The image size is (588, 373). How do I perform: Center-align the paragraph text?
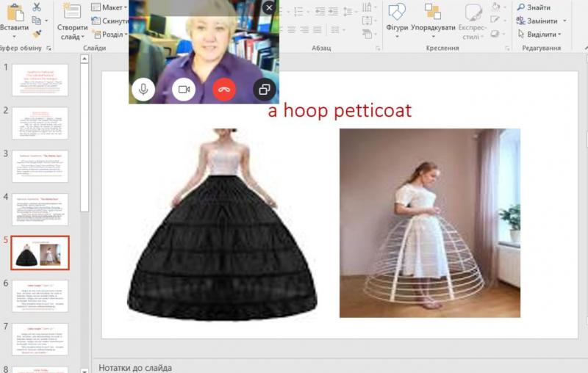click(x=291, y=29)
